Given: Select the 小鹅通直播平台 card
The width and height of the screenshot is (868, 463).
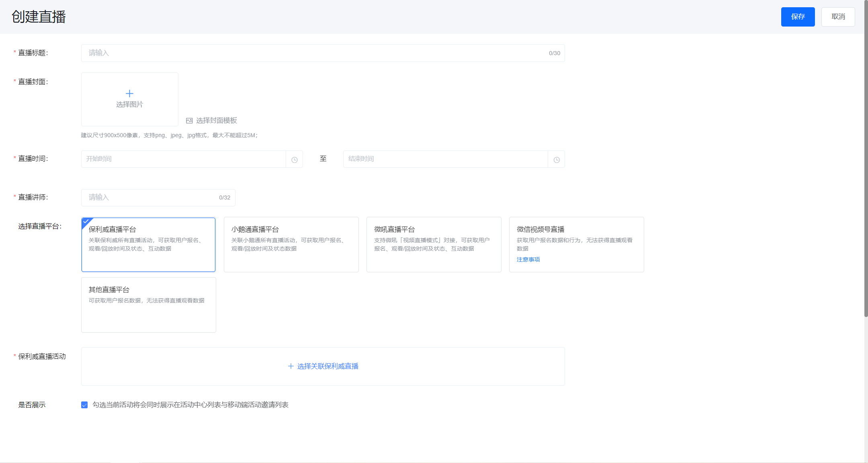Looking at the screenshot, I should point(291,245).
